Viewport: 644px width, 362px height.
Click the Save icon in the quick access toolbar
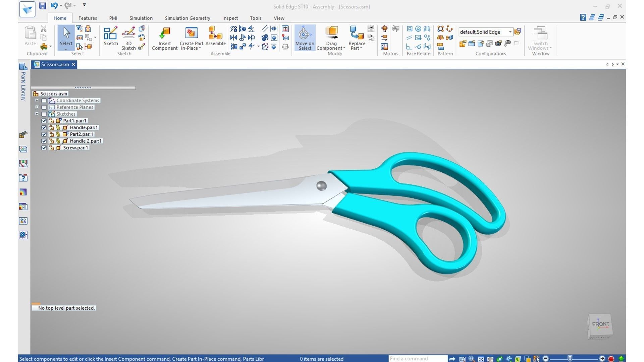click(x=42, y=6)
